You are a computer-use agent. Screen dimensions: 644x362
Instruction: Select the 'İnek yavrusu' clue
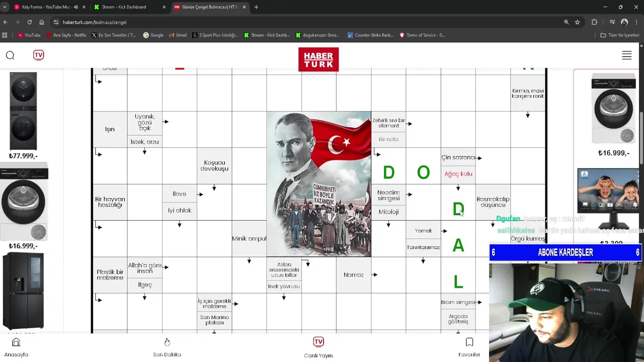[x=284, y=286]
